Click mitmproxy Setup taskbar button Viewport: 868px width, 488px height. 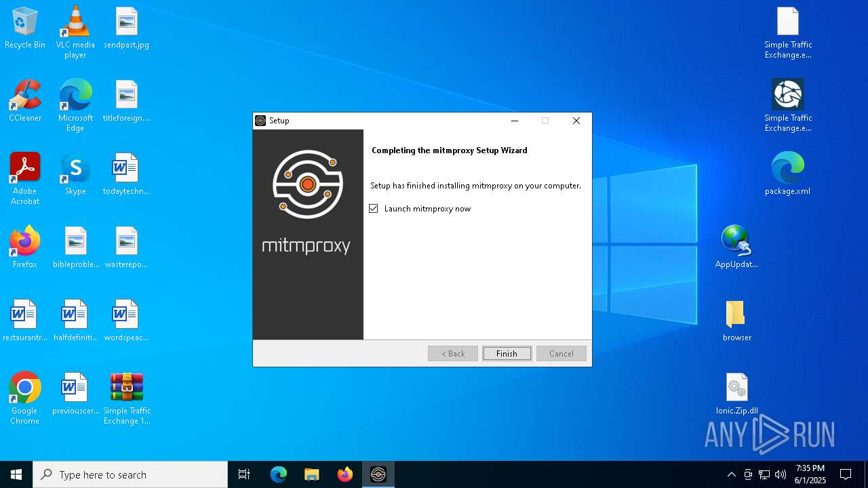coord(378,474)
